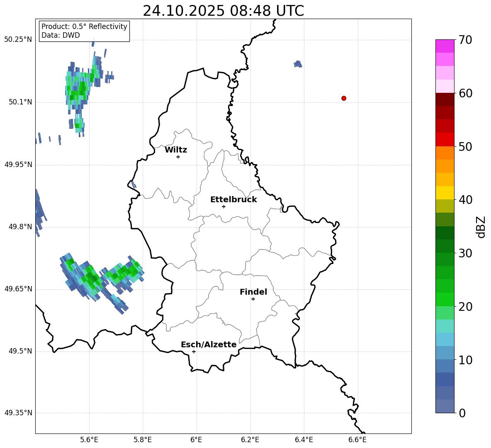The height and width of the screenshot is (448, 491).
Task: Click the Findel label on map
Action: coord(253,292)
